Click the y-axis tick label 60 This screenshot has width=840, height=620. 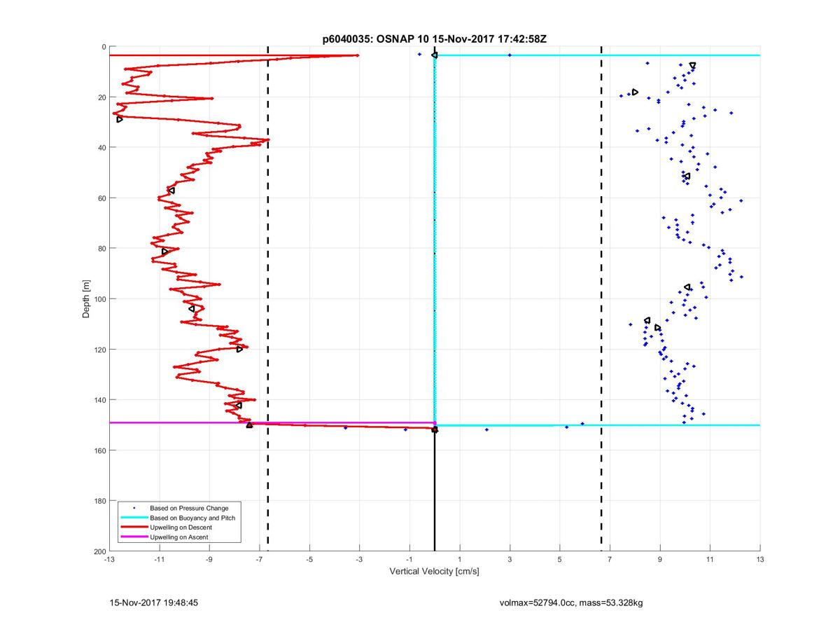coord(101,198)
